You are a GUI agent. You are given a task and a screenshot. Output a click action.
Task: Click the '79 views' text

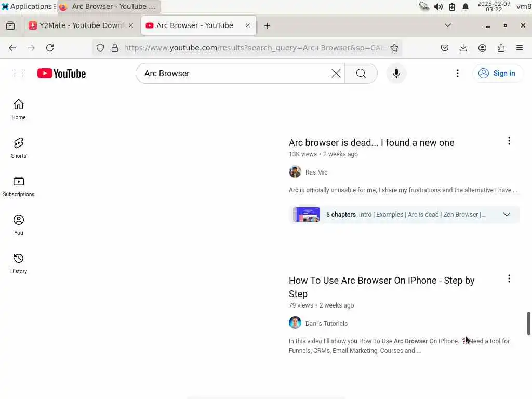click(301, 305)
